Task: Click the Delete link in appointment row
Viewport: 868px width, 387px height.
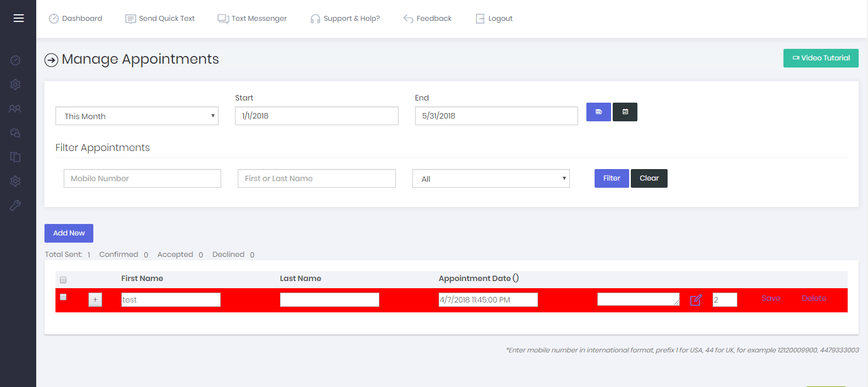Action: (814, 298)
